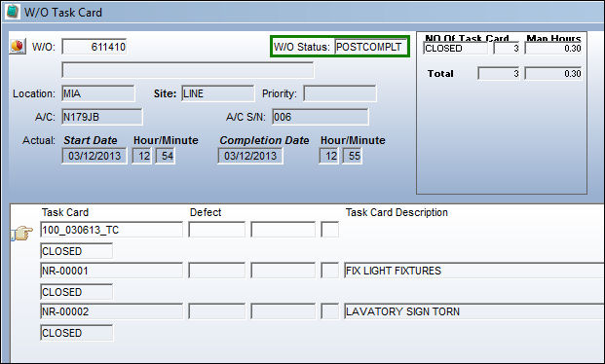Screen dimensions: 605x364
Task: Click the completion hour field 12
Action: coord(328,156)
